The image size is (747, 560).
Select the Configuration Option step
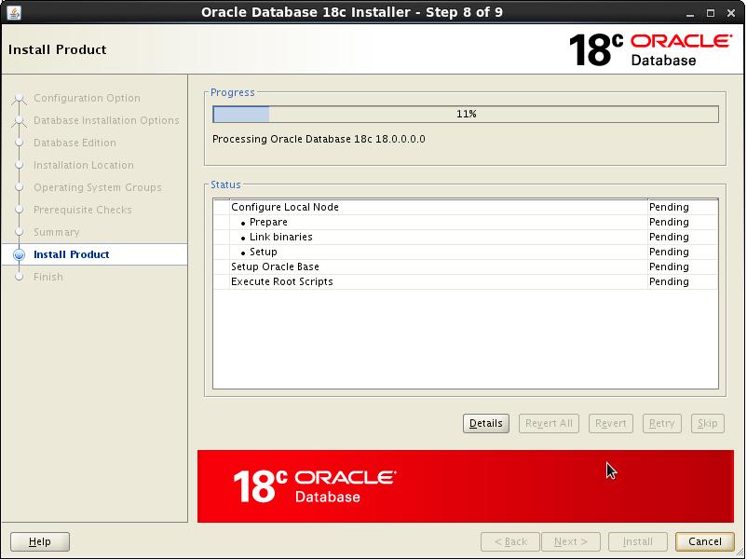point(87,98)
